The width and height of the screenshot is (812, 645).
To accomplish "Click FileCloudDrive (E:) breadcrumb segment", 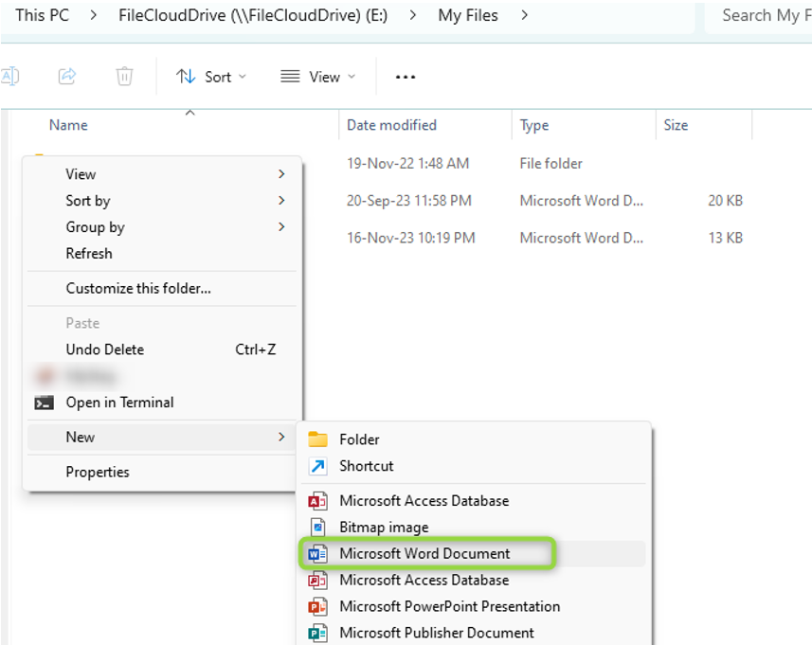I will [x=253, y=15].
